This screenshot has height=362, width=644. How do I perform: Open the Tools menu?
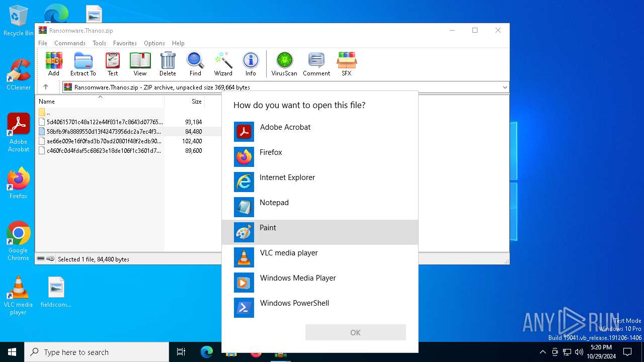[99, 43]
